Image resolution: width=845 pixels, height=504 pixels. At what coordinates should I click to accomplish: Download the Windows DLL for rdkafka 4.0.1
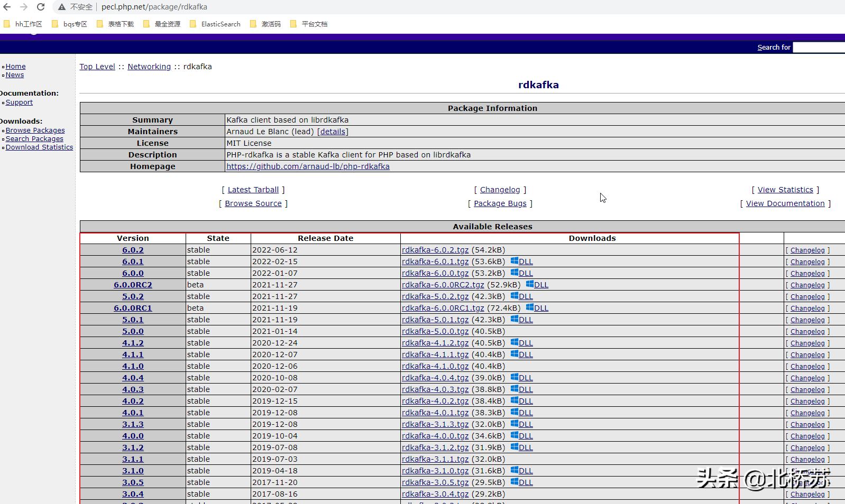pos(522,413)
